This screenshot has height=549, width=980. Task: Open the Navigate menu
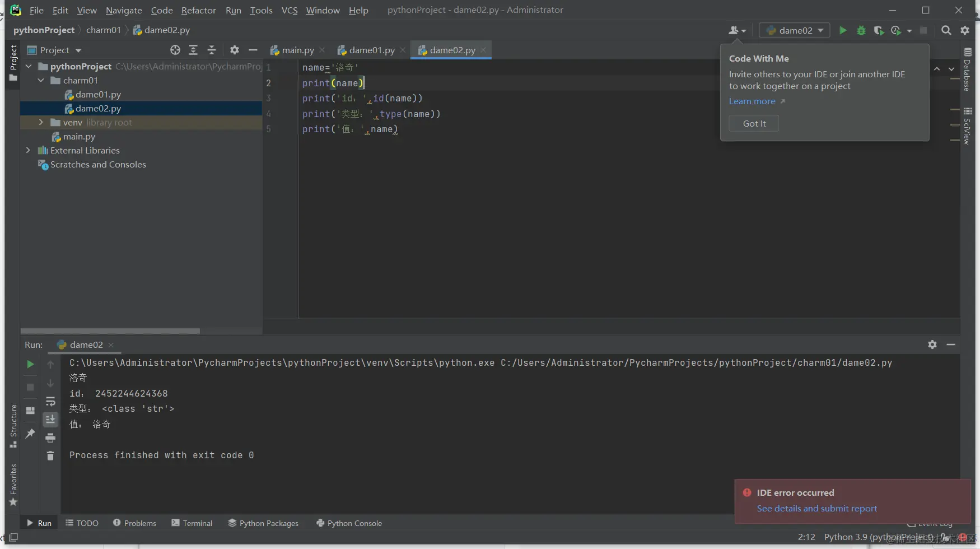pyautogui.click(x=124, y=10)
